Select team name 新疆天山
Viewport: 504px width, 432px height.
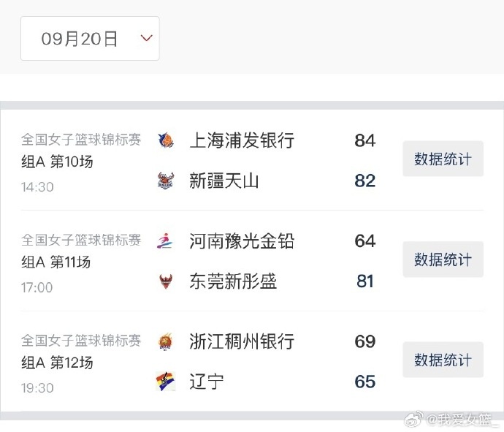(x=224, y=181)
